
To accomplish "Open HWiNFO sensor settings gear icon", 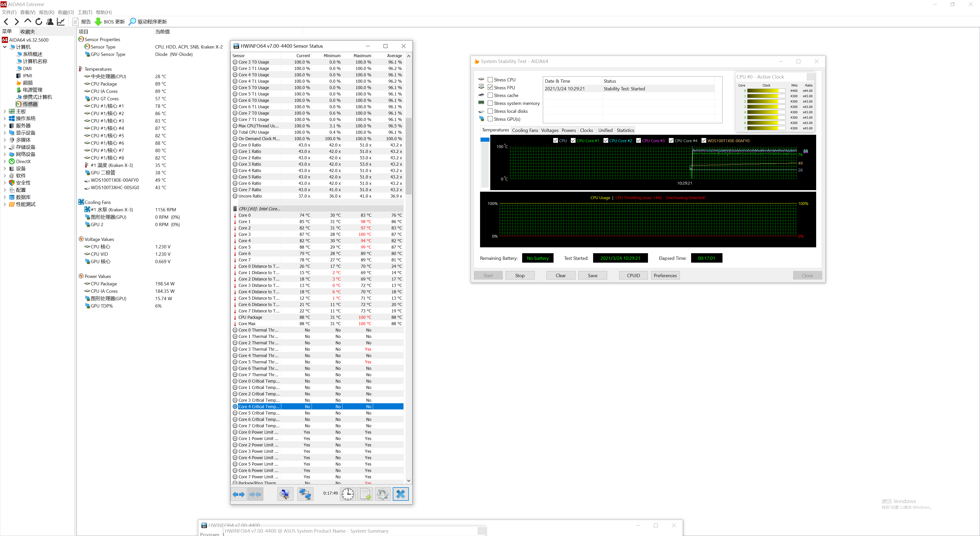I will click(383, 494).
